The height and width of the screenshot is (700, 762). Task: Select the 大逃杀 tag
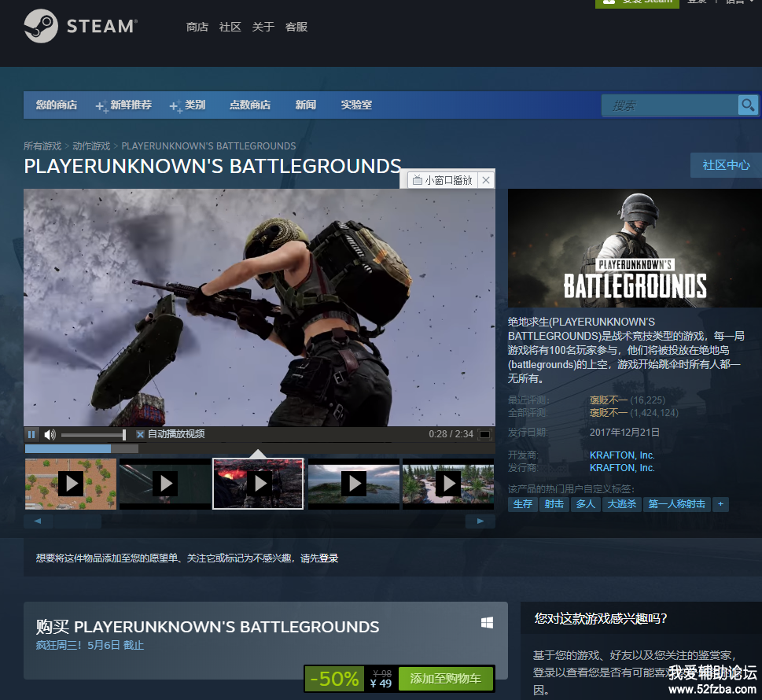(622, 504)
